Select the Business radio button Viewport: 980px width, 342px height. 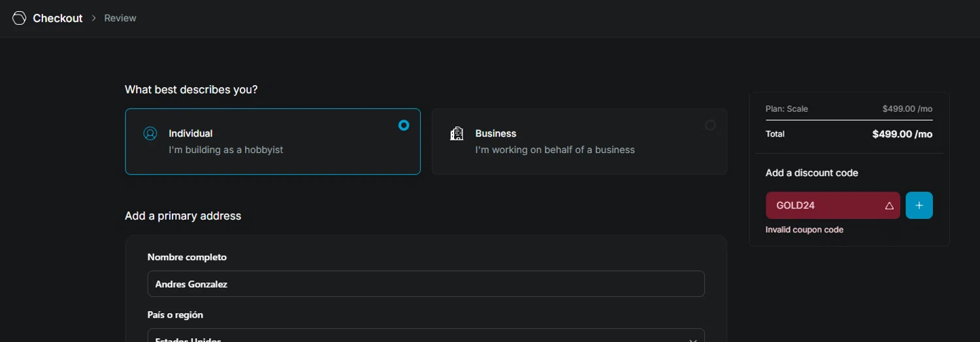click(x=710, y=125)
